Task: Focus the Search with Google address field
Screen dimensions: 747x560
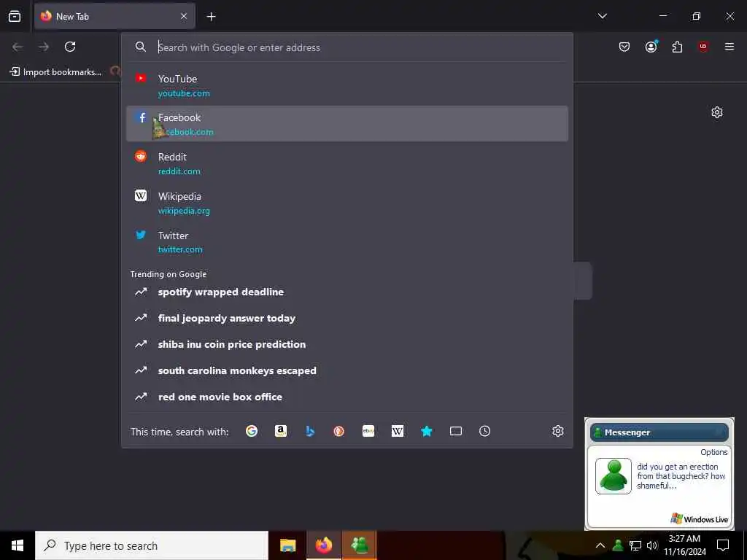Action: pos(347,47)
